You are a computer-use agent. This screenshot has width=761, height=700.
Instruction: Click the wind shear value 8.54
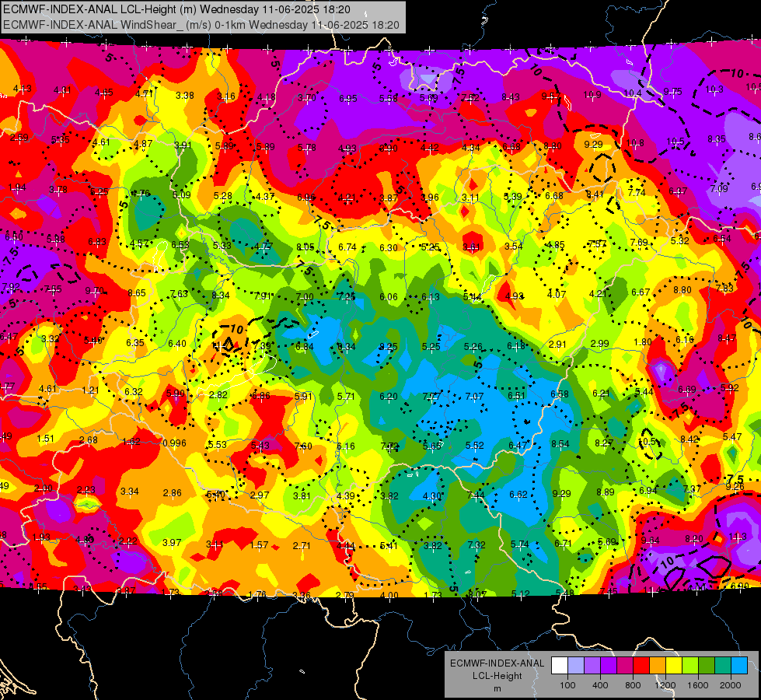coord(560,443)
